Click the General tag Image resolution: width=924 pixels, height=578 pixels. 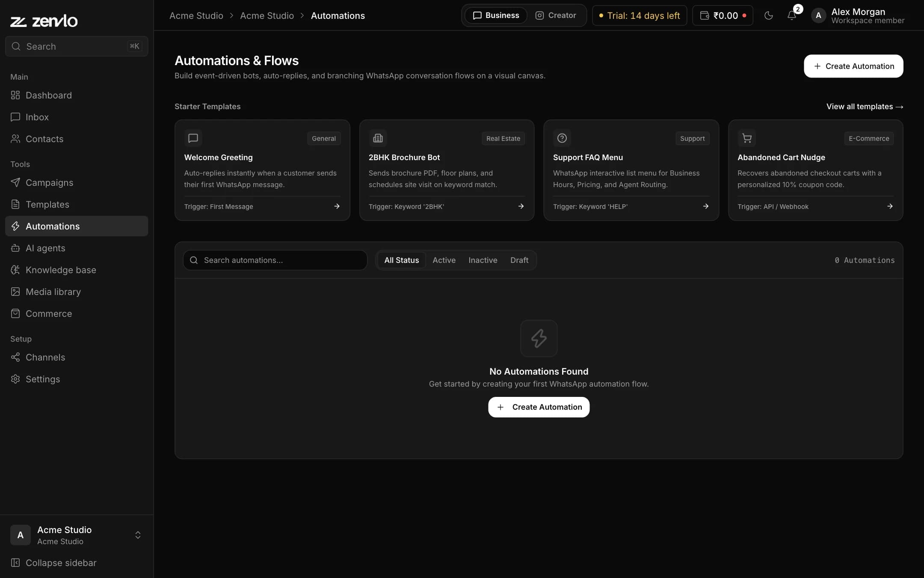point(324,138)
